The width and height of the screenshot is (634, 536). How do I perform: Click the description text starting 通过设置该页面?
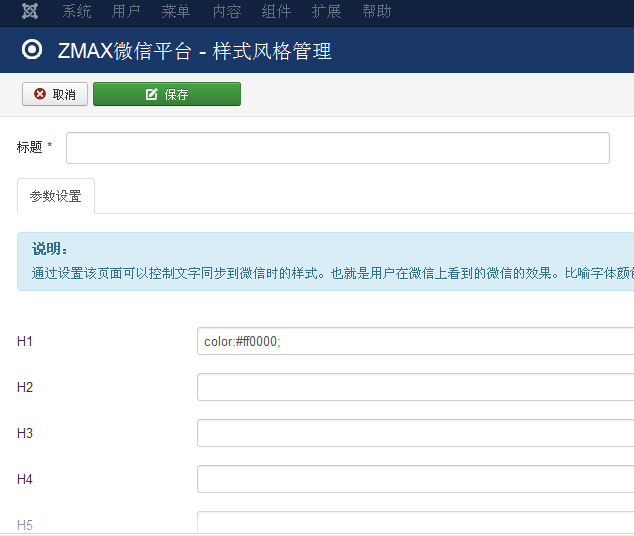point(333,274)
